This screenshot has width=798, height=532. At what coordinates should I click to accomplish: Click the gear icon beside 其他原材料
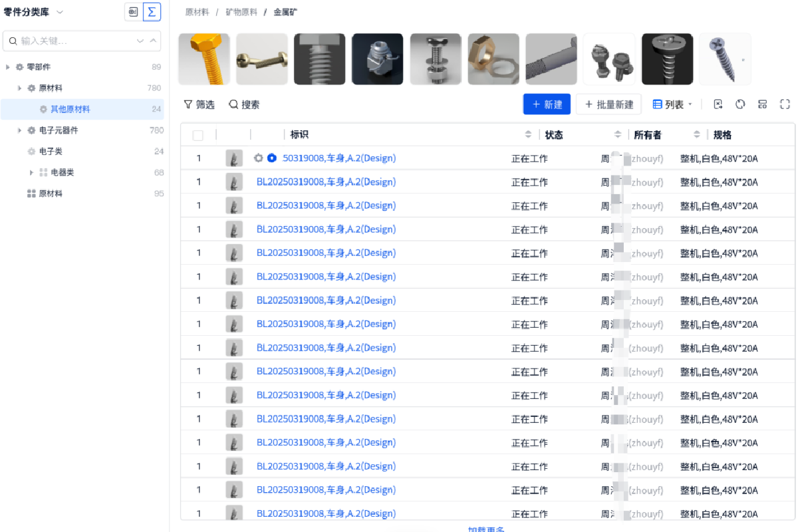pos(43,109)
